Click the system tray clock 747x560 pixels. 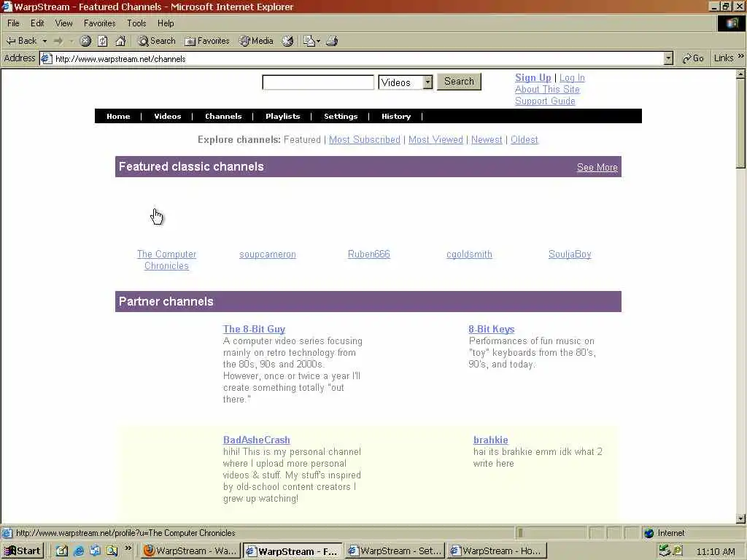click(x=716, y=551)
